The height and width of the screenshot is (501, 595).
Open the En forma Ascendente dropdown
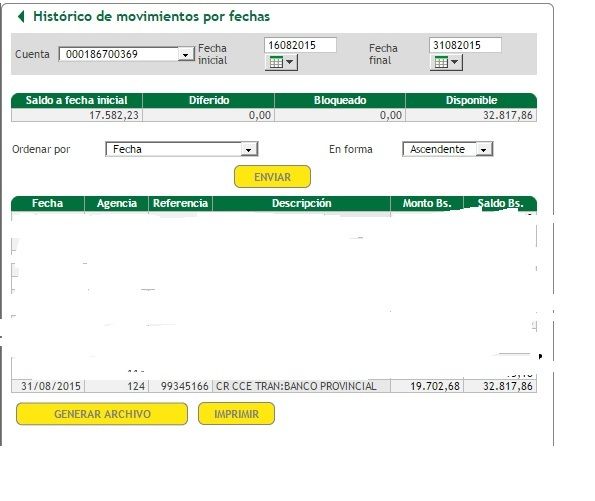coord(483,150)
